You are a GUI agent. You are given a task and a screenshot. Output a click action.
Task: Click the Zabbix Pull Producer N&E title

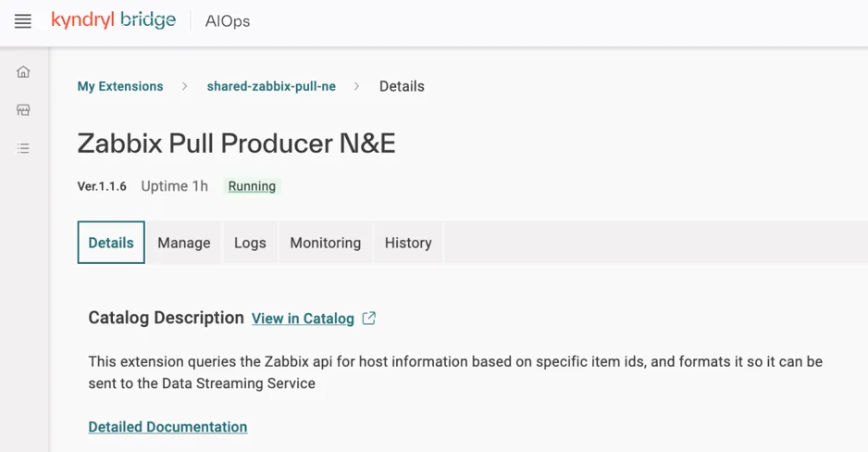pos(236,144)
